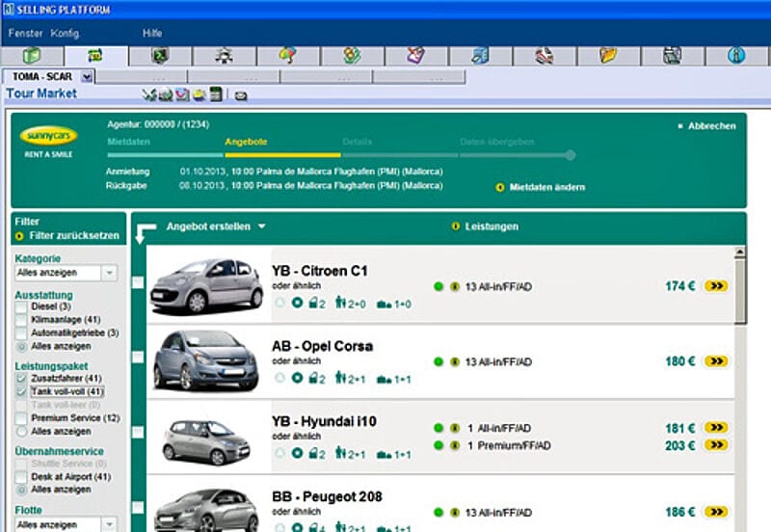Click the Hyundai i10 car image
The width and height of the screenshot is (771, 532).
click(206, 441)
